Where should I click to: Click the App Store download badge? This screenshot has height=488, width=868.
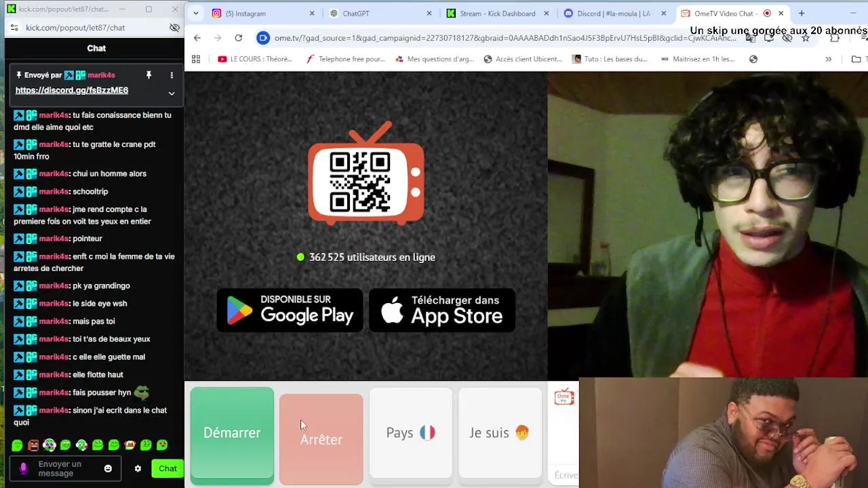[442, 310]
